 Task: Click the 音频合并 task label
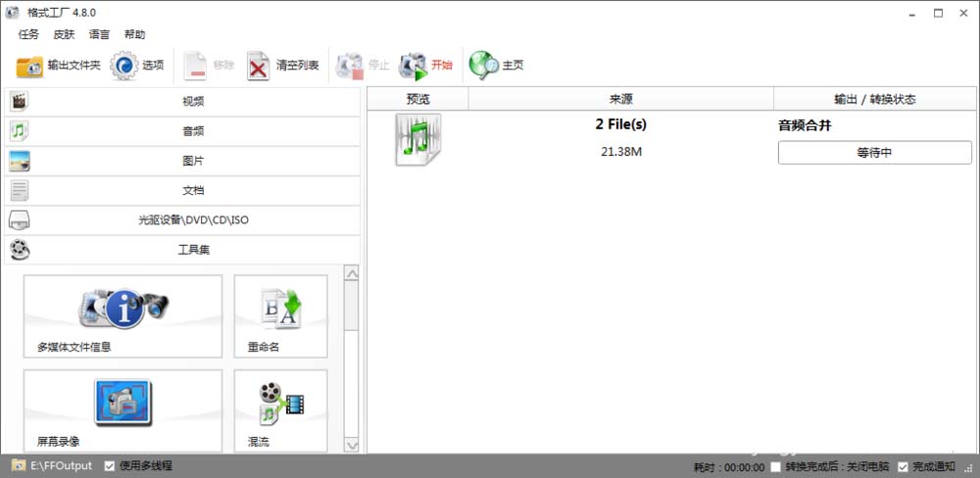805,125
